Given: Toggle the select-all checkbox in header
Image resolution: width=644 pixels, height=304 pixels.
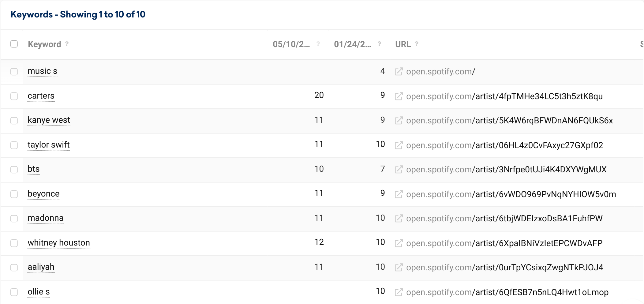Looking at the screenshot, I should (x=14, y=44).
